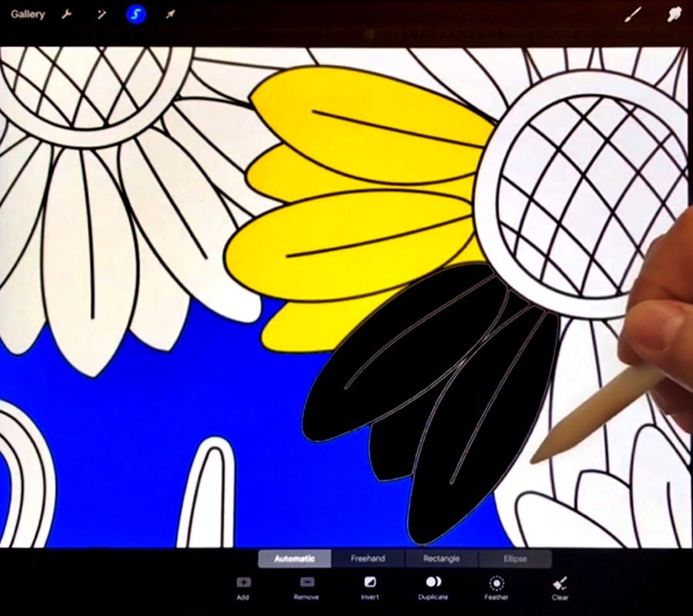Select the Smudge tool
The height and width of the screenshot is (616, 693).
(x=673, y=14)
